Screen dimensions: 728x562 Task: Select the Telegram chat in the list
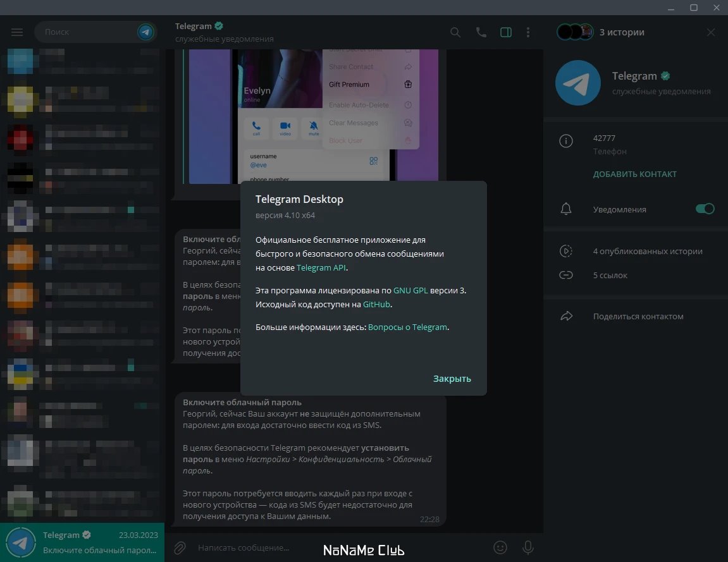[82, 542]
